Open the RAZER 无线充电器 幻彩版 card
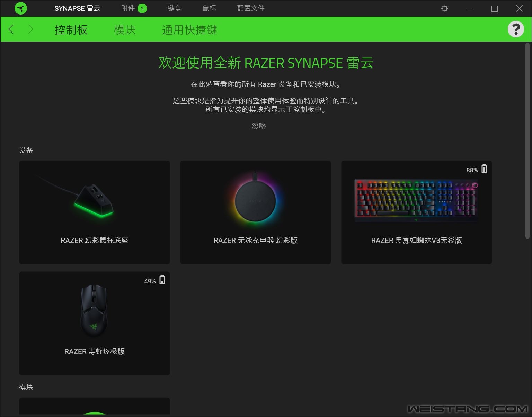Screen dimensions: 532x417 tap(256, 212)
